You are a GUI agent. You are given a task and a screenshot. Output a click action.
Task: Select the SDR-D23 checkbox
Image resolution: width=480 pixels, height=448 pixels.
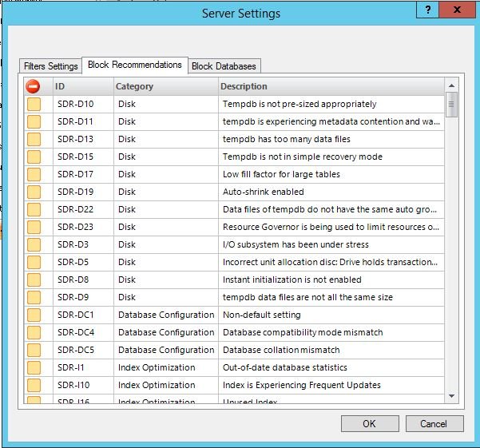34,227
